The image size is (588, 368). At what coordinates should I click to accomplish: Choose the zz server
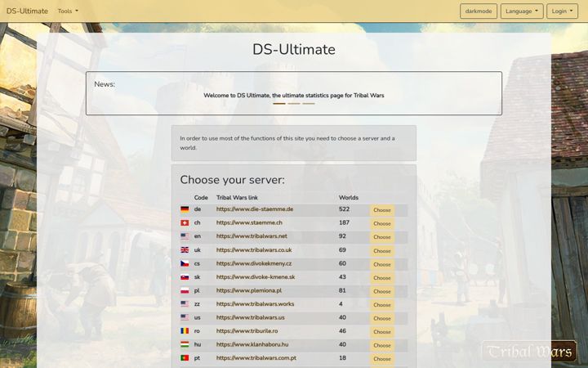382,305
